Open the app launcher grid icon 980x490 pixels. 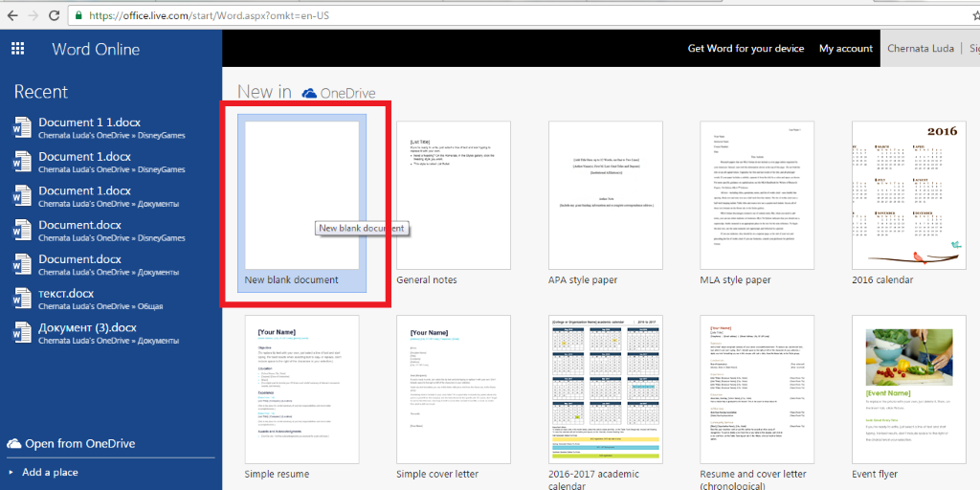pyautogui.click(x=18, y=49)
